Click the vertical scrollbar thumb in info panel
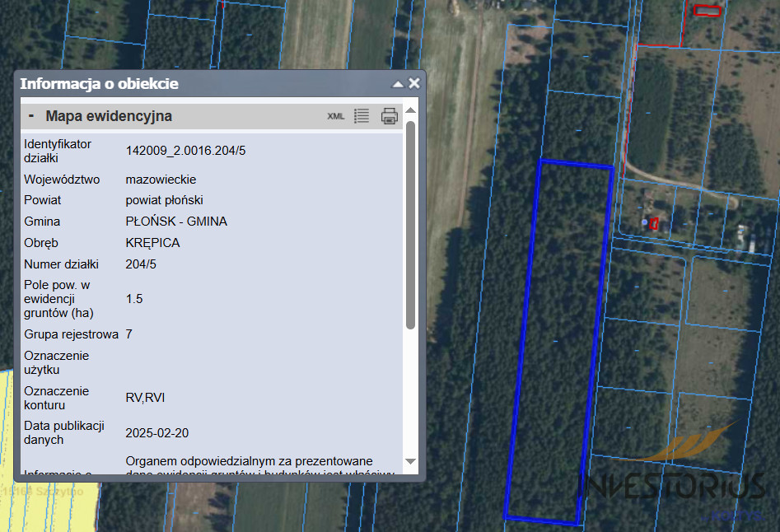This screenshot has height=532, width=780. [411, 222]
